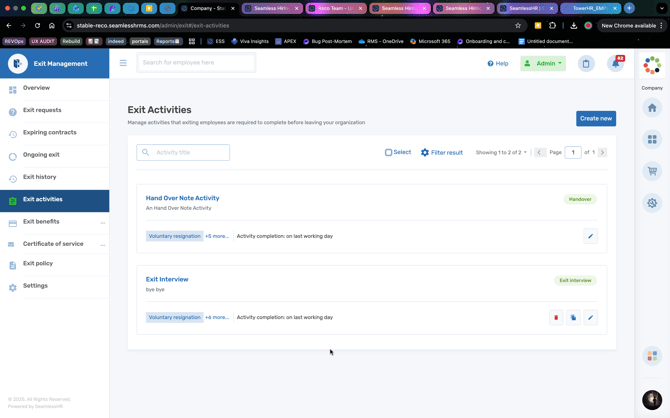Delete the Exit Interview activity
The image size is (670, 418).
pos(556,317)
